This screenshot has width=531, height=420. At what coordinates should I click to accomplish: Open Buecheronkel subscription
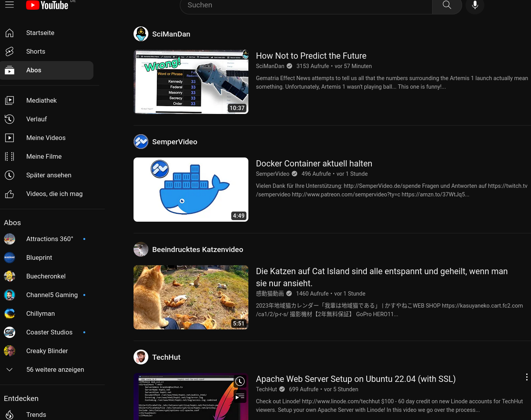coord(47,276)
